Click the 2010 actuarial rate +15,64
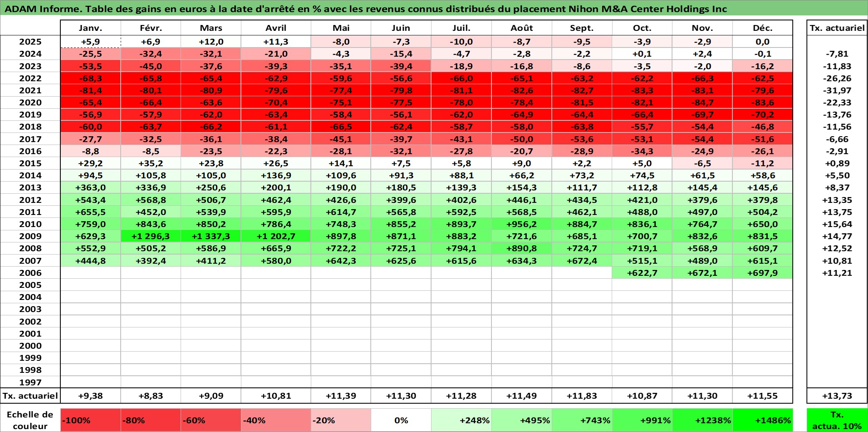 click(837, 224)
